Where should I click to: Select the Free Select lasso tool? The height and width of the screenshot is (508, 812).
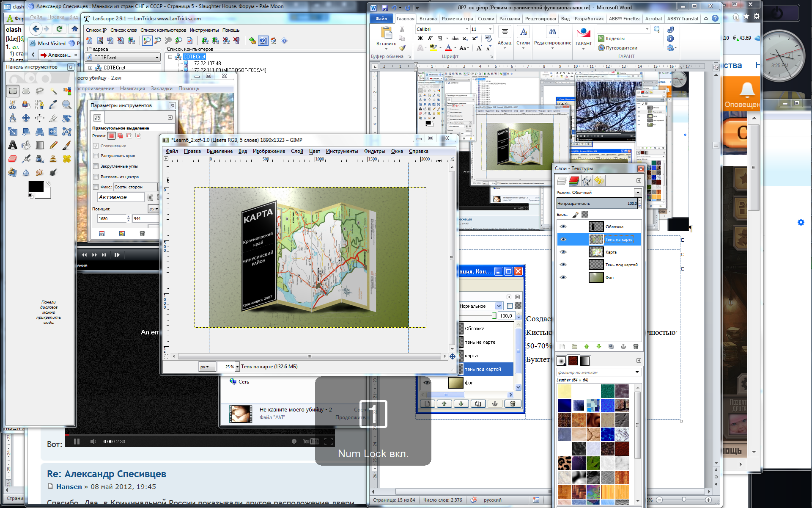(40, 91)
